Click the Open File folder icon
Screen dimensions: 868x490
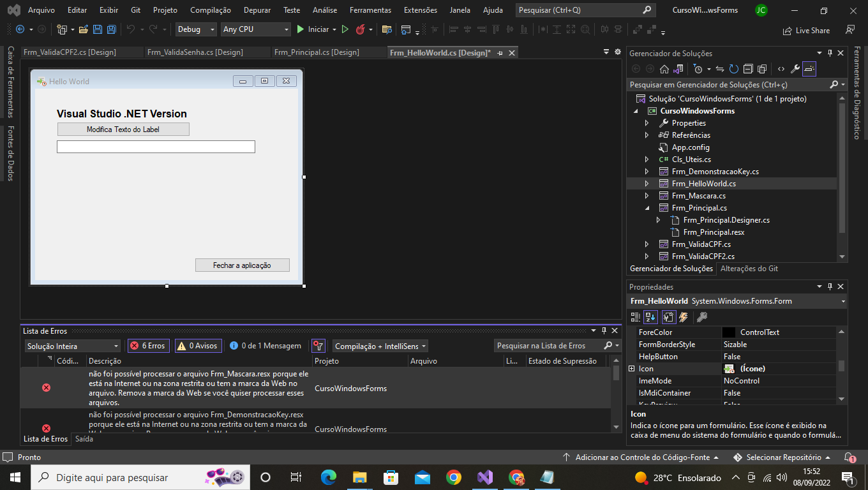pyautogui.click(x=84, y=29)
